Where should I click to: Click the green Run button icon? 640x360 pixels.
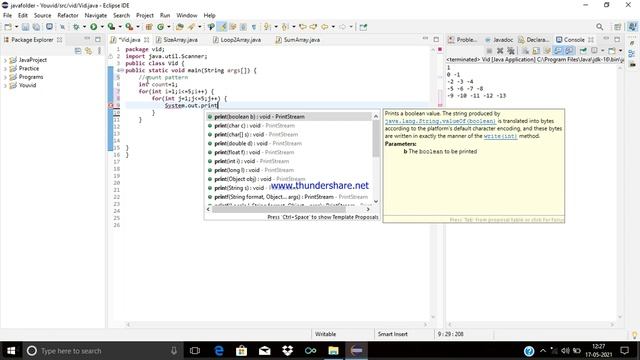coord(93,27)
